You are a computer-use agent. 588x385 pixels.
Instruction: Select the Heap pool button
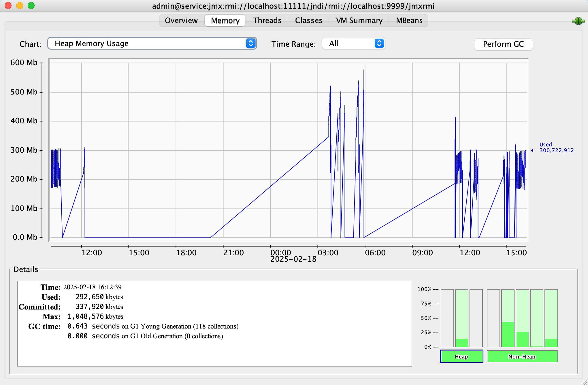(461, 356)
